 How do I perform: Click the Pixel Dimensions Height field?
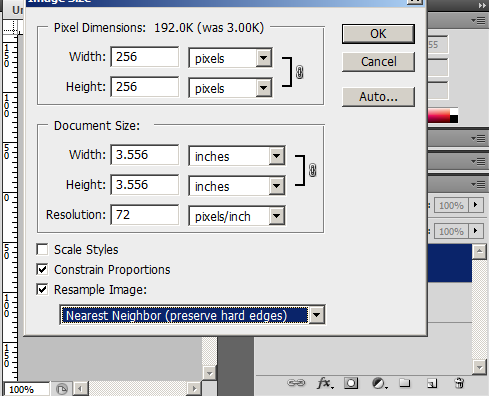coord(145,87)
